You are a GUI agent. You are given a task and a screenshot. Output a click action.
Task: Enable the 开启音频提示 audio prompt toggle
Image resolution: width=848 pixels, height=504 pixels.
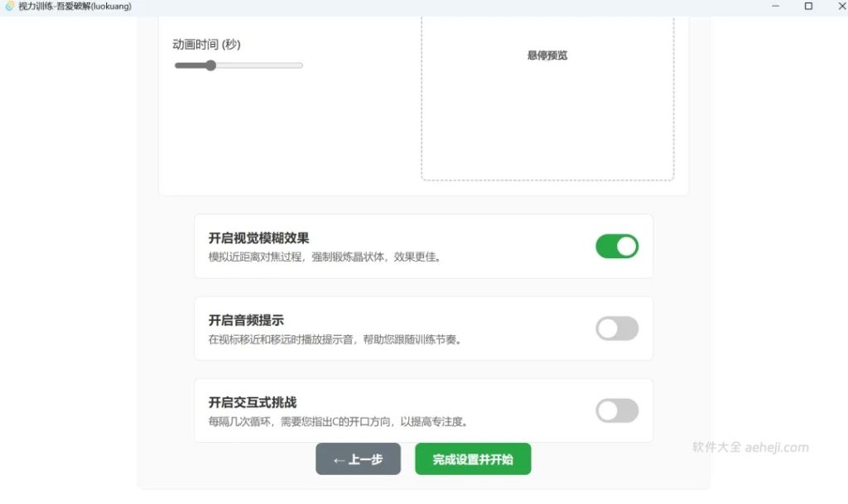point(617,329)
